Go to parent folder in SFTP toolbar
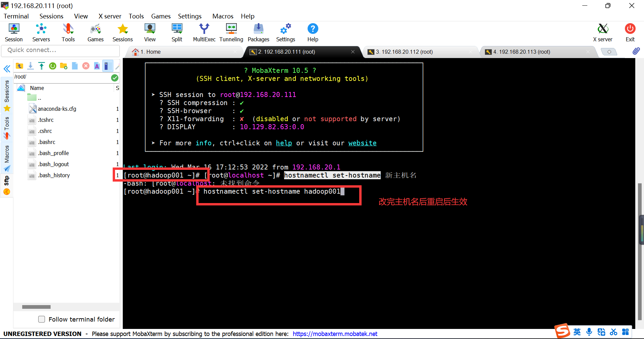Screen dimensions: 644x339 point(19,66)
